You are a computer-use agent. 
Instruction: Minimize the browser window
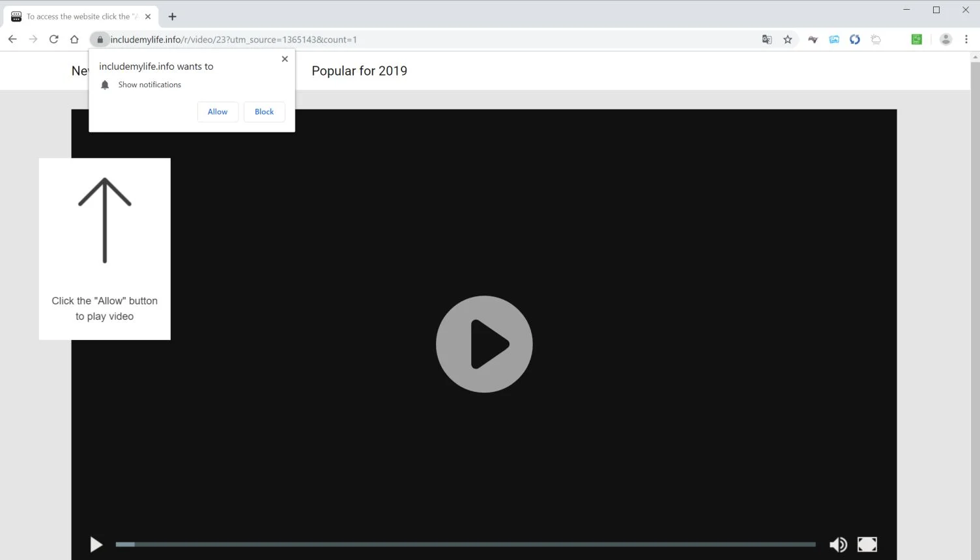coord(906,10)
